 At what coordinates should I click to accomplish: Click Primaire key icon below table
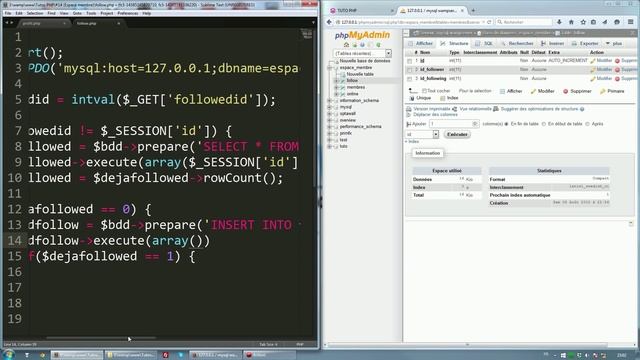602,91
